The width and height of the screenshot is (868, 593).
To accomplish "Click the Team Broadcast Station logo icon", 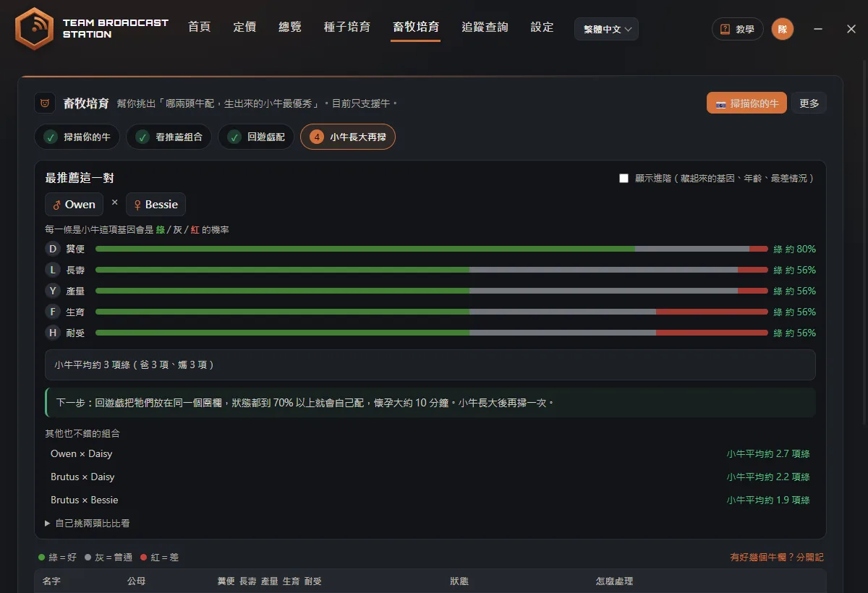I will (35, 28).
